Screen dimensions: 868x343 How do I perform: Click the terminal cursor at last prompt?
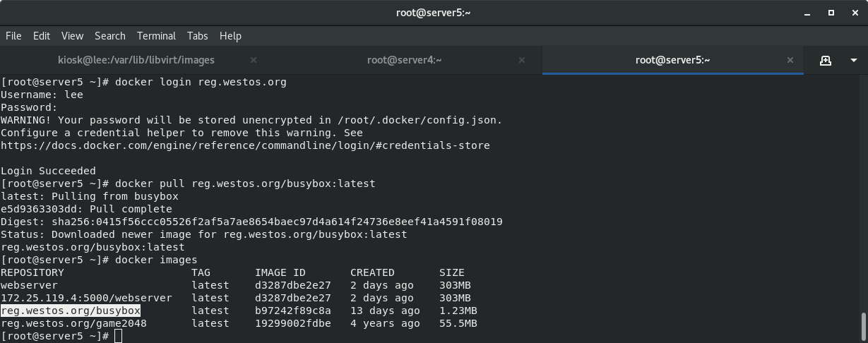pyautogui.click(x=119, y=336)
